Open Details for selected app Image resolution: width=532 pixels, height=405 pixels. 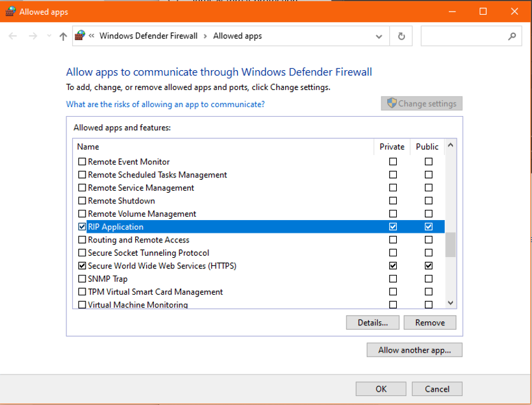pos(373,323)
